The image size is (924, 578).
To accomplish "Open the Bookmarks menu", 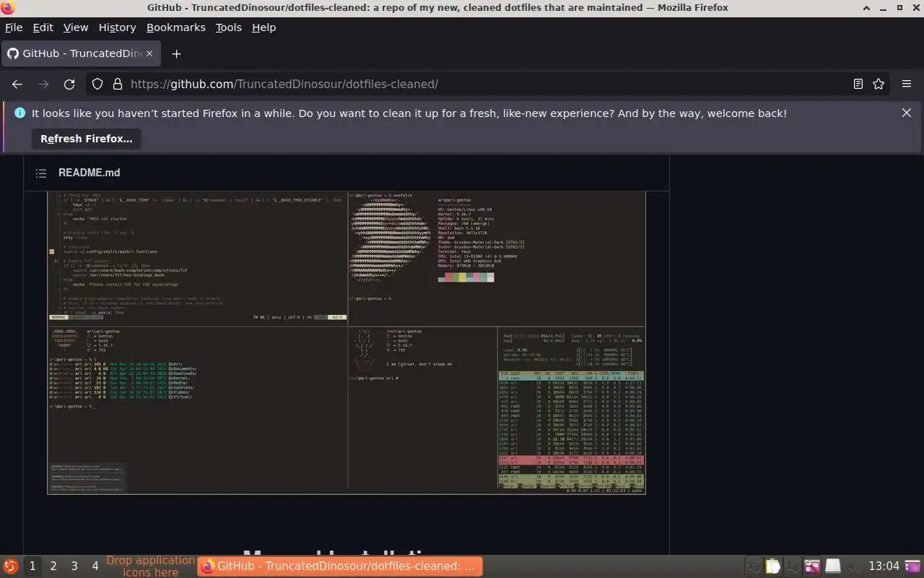I will 176,27.
